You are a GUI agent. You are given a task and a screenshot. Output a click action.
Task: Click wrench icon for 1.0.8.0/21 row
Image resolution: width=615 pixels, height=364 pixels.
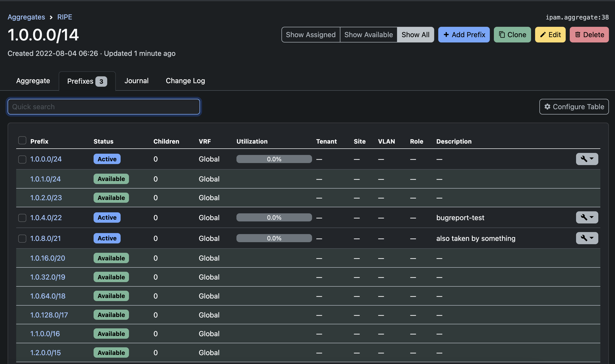584,238
